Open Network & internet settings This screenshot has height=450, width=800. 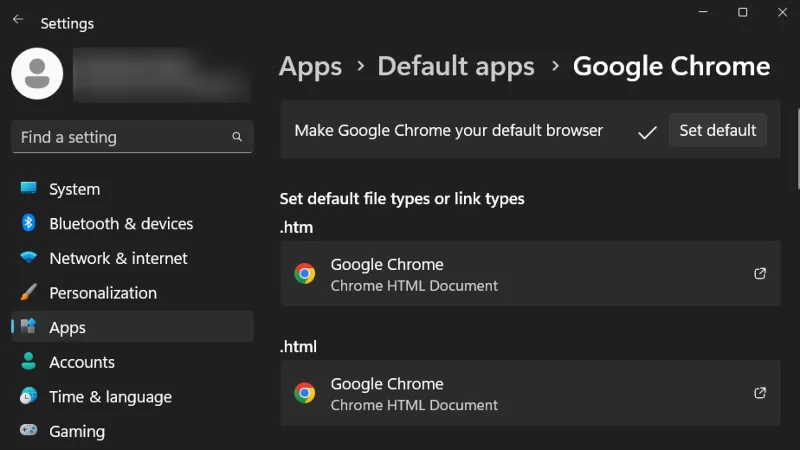(x=132, y=258)
